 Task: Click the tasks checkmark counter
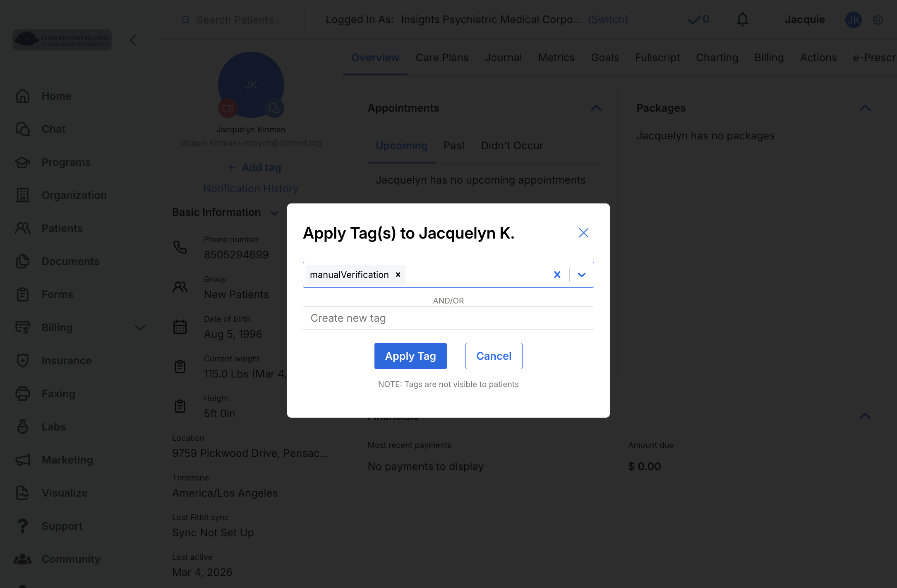[x=698, y=19]
